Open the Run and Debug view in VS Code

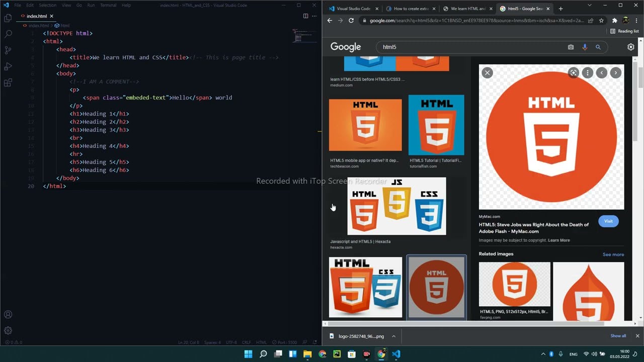(8, 66)
